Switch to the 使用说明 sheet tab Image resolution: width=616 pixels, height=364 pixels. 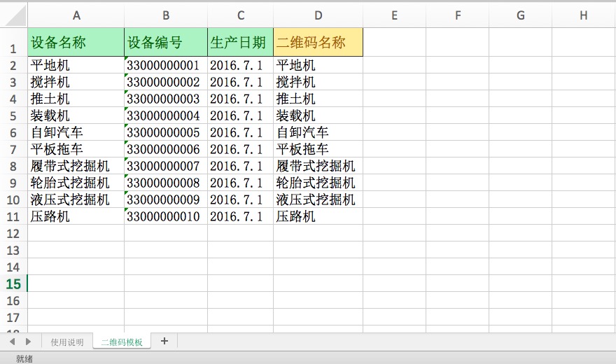coord(67,342)
